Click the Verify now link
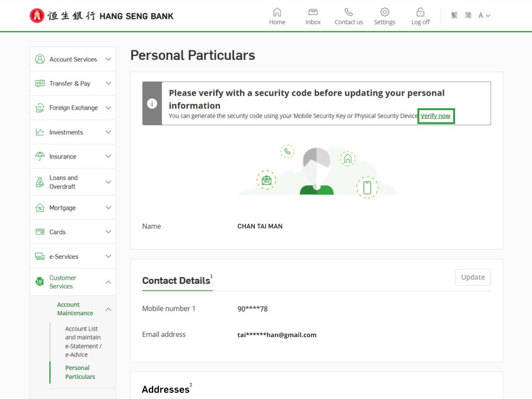This screenshot has height=399, width=532. [x=435, y=116]
